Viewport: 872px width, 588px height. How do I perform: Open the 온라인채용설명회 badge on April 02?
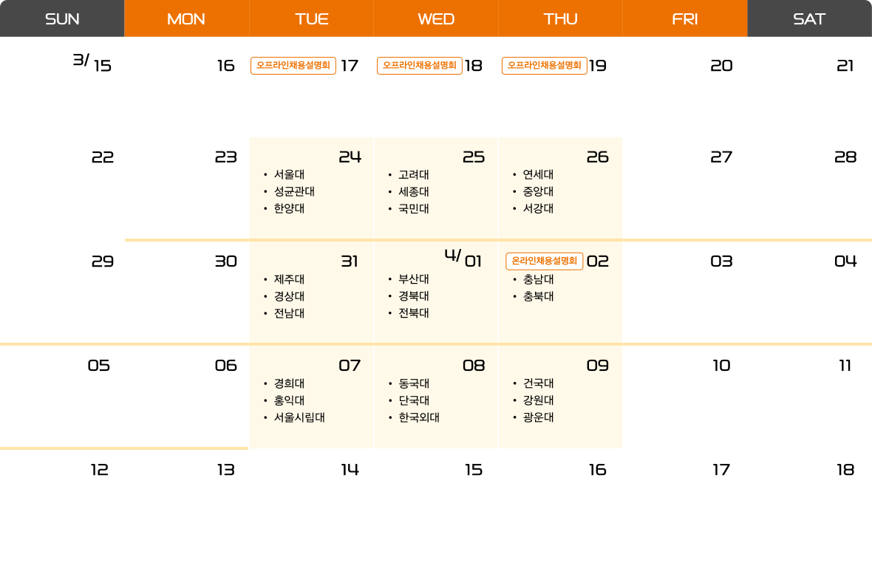click(x=545, y=261)
